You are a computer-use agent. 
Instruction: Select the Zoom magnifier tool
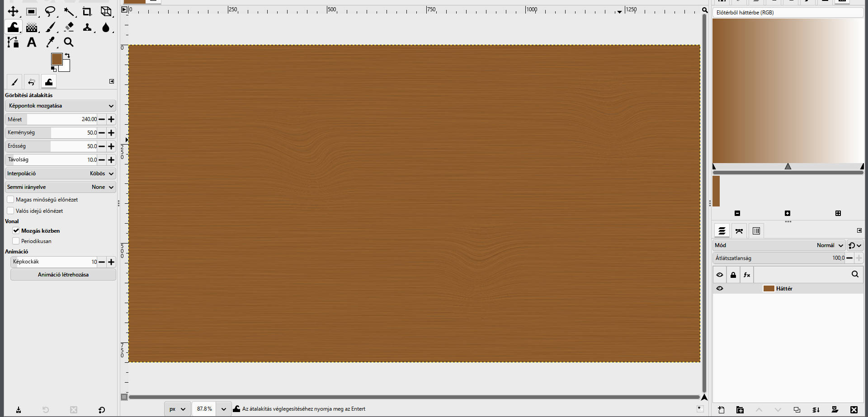[69, 42]
